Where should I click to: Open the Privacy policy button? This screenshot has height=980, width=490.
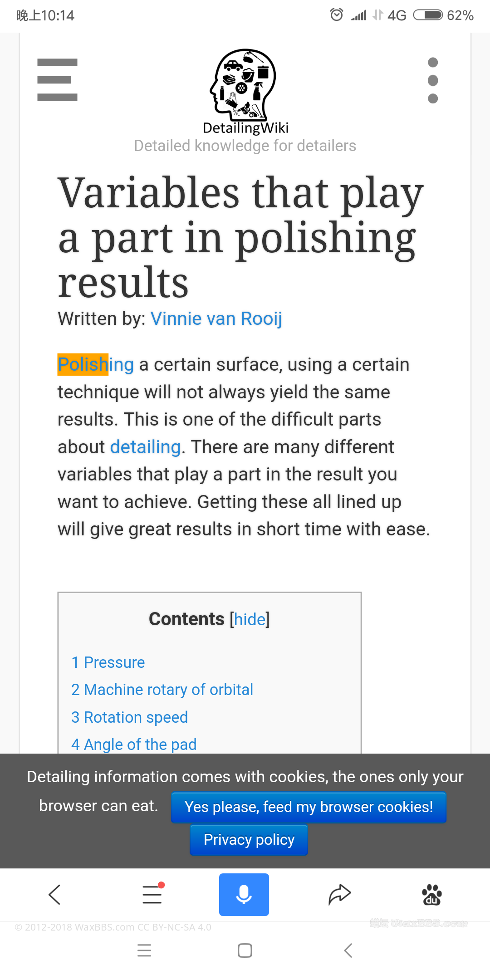coord(249,840)
